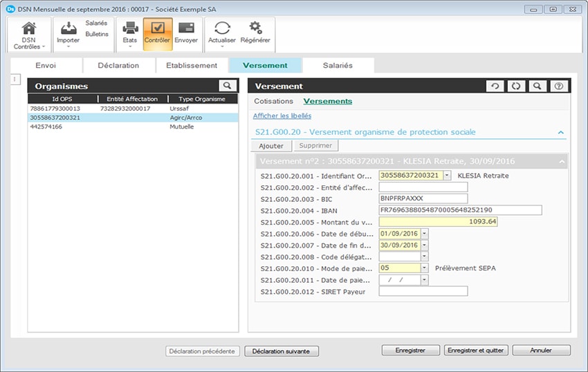
Task: Click the Type Organisme column header
Action: (x=203, y=99)
